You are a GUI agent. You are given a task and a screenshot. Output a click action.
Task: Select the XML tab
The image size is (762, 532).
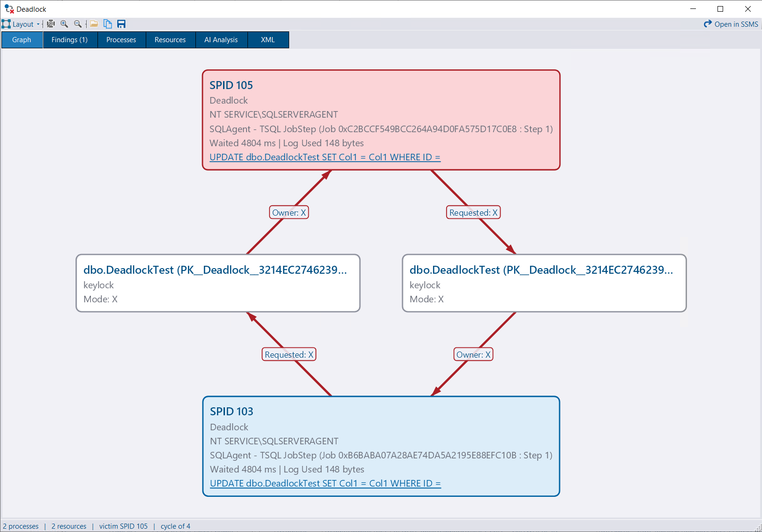268,40
